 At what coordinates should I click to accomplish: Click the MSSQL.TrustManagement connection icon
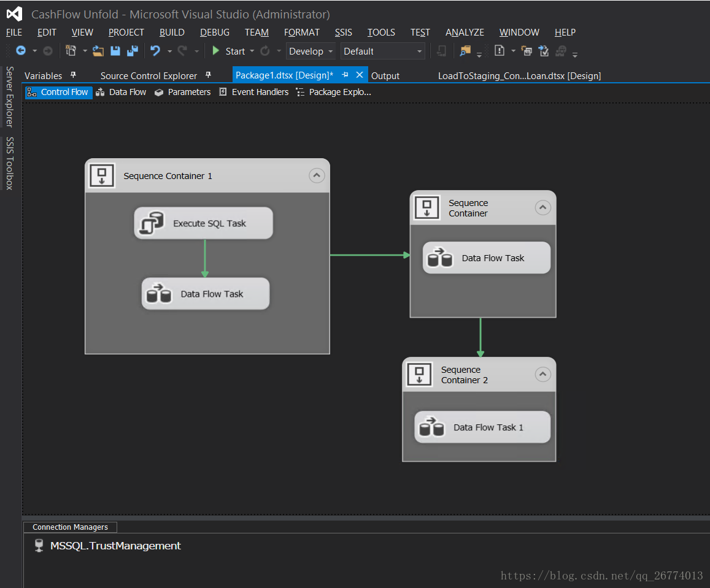39,546
